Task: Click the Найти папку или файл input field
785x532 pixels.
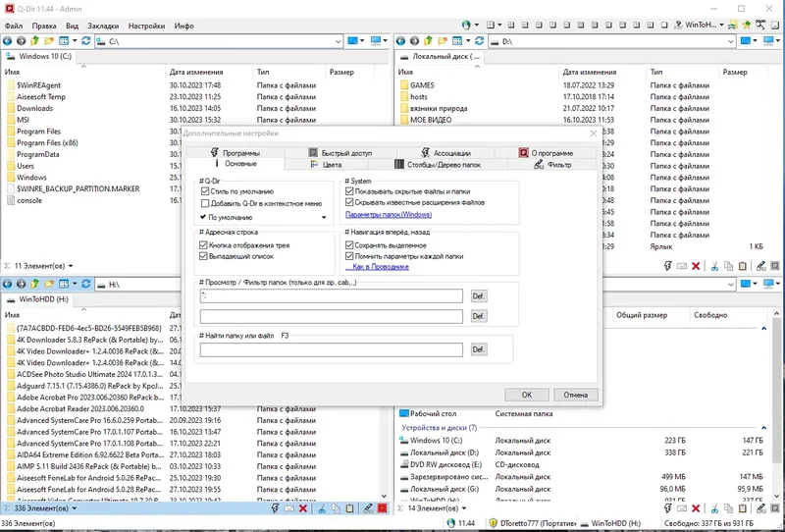Action: click(x=331, y=349)
